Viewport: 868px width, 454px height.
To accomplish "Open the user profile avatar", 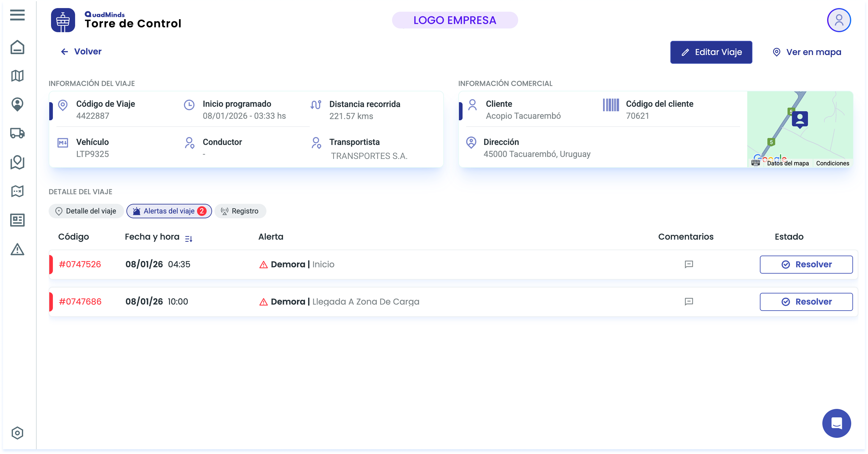I will click(839, 20).
